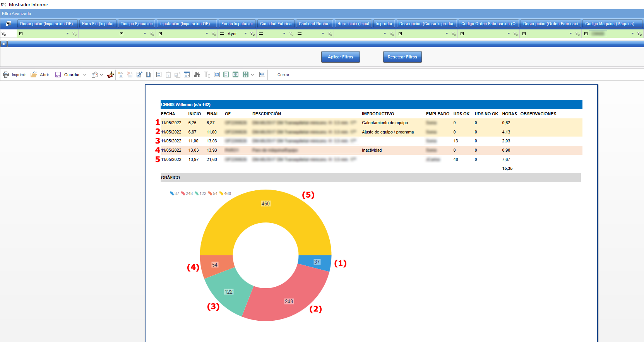
Task: Toggle the small round button left of blue bar
Action: coord(4,44)
